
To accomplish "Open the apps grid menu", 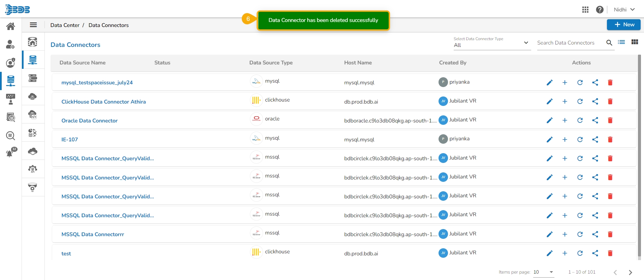I will pos(585,10).
